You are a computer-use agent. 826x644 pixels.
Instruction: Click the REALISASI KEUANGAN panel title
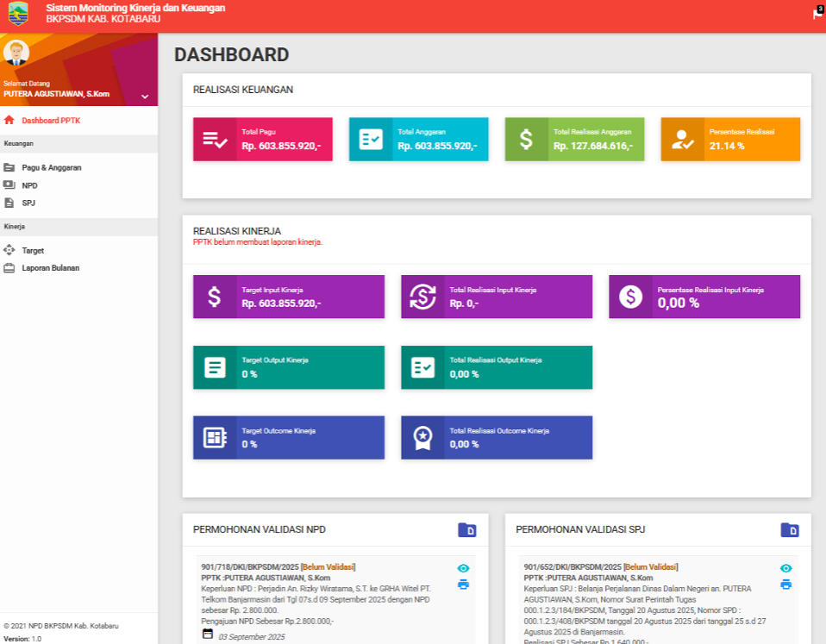tap(243, 90)
